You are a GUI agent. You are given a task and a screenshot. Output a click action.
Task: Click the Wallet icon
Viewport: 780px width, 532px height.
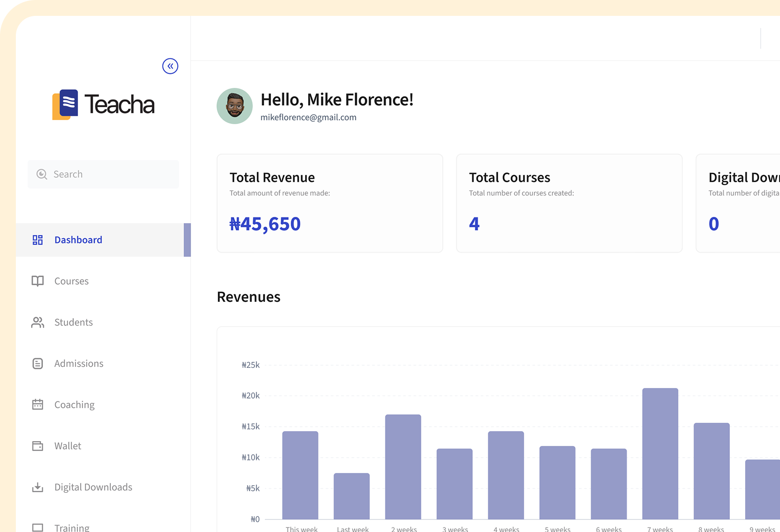pyautogui.click(x=38, y=446)
